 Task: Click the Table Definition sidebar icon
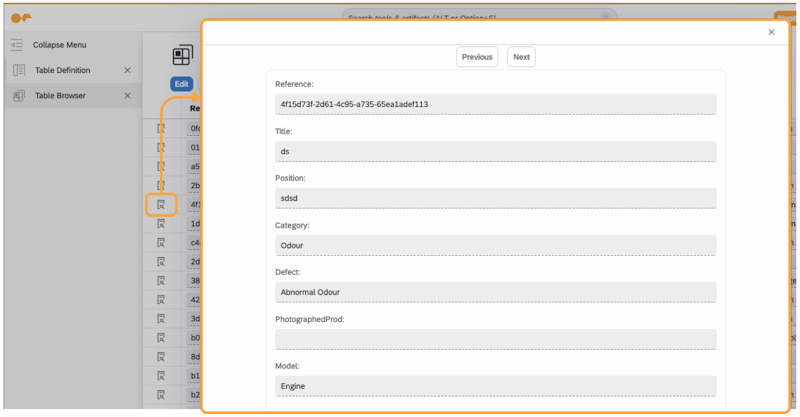click(x=19, y=70)
